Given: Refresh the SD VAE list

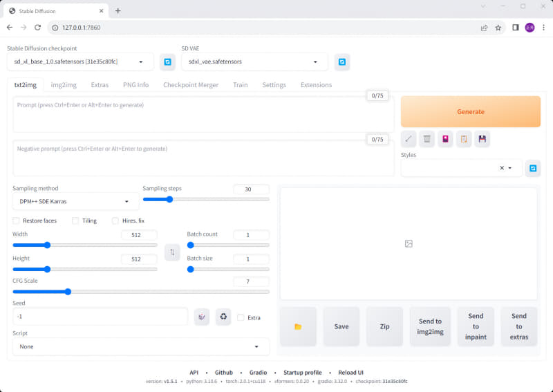Looking at the screenshot, I should 341,62.
